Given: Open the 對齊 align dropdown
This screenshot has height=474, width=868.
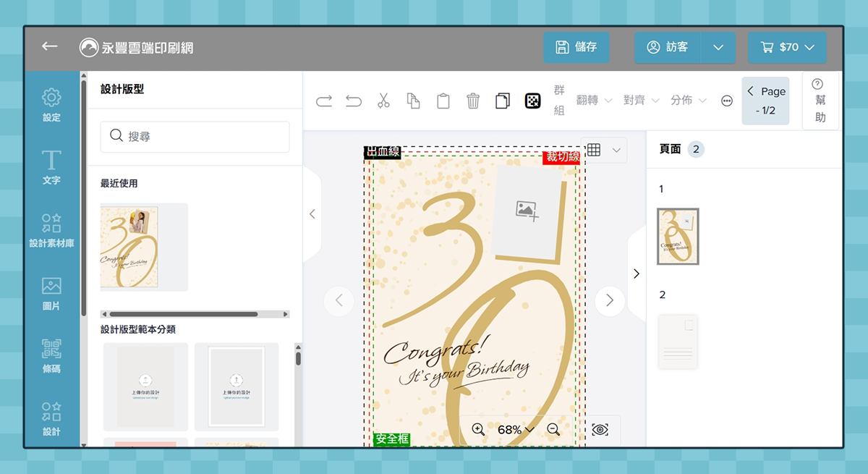Looking at the screenshot, I should 642,101.
